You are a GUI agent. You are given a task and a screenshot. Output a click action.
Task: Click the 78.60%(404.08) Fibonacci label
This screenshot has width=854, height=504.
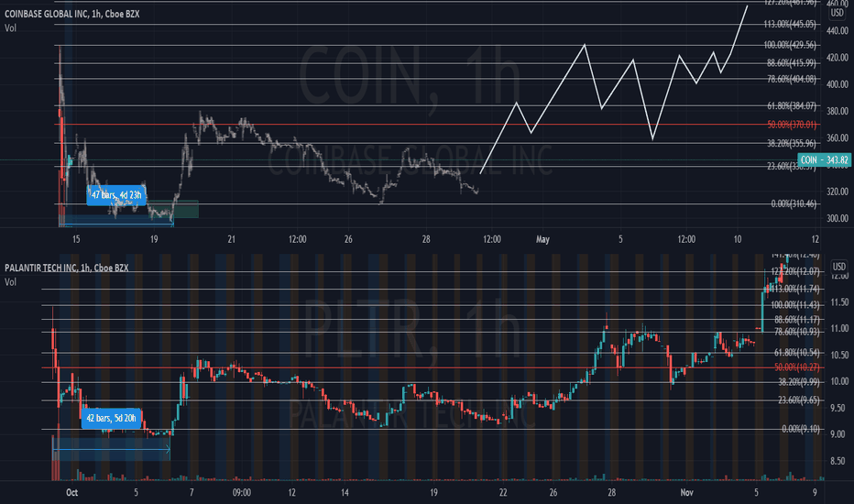click(792, 80)
